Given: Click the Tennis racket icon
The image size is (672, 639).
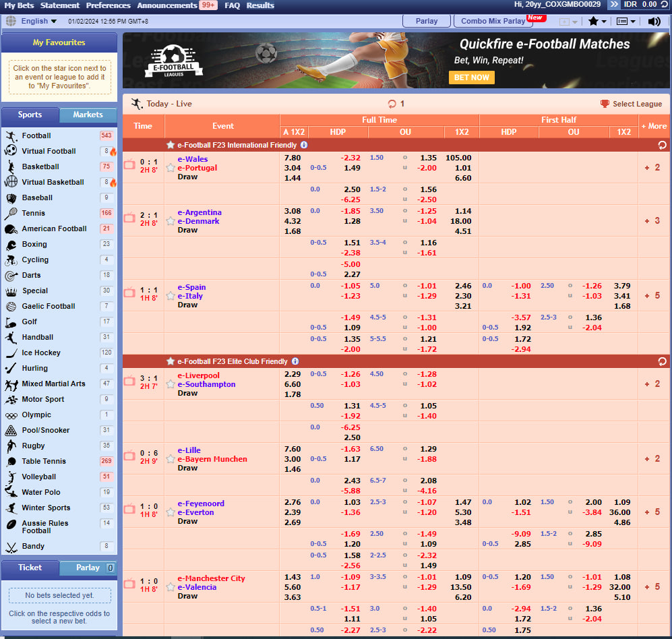Looking at the screenshot, I should [x=11, y=214].
